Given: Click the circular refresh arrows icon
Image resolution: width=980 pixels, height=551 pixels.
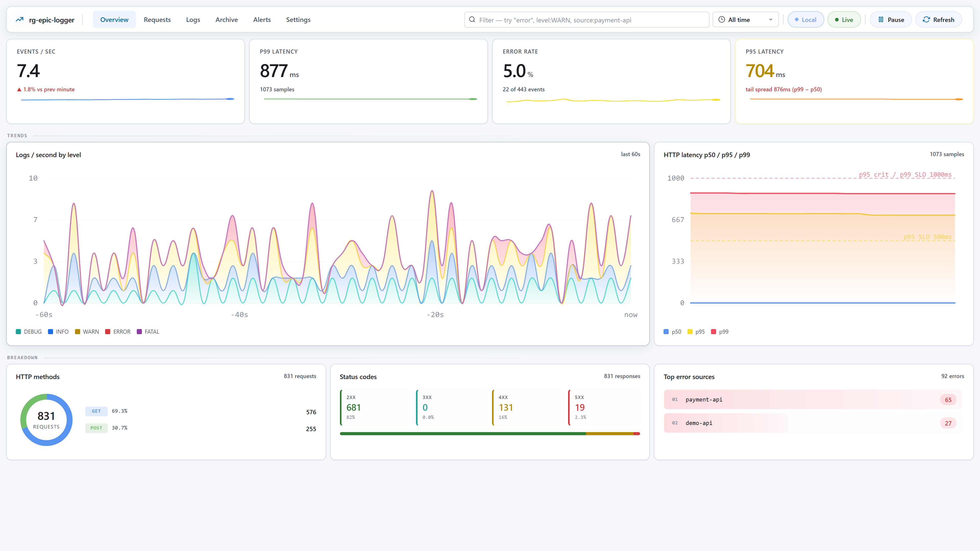Looking at the screenshot, I should 926,20.
